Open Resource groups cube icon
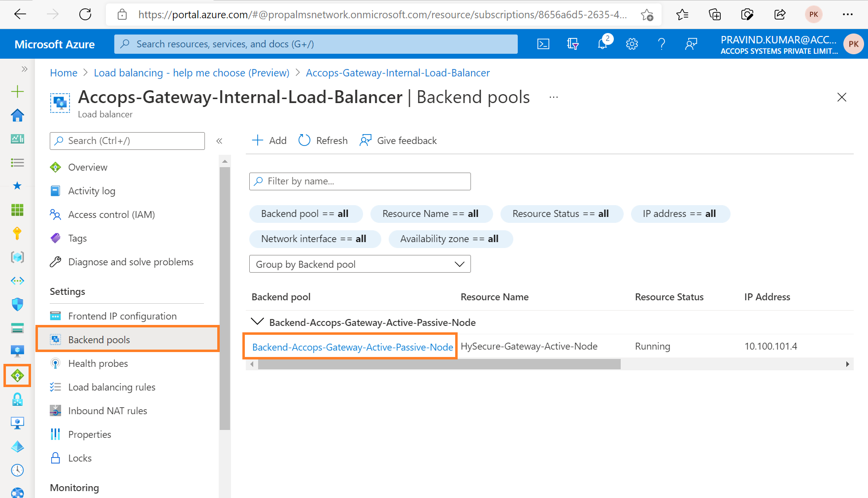This screenshot has width=868, height=498. [17, 257]
